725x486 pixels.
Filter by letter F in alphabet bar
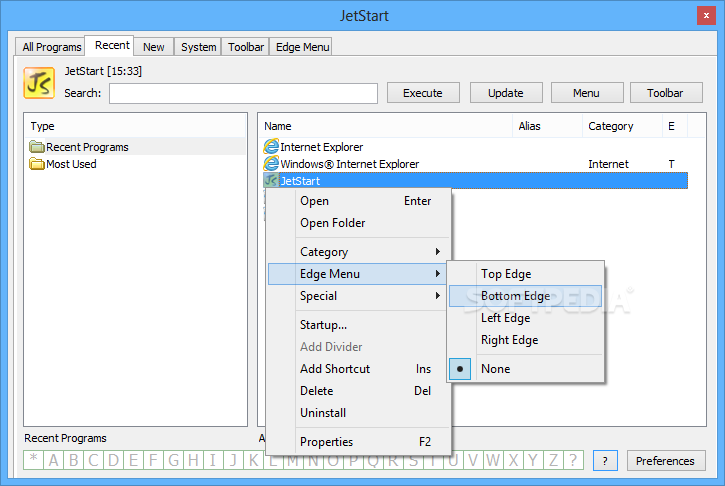[x=153, y=460]
